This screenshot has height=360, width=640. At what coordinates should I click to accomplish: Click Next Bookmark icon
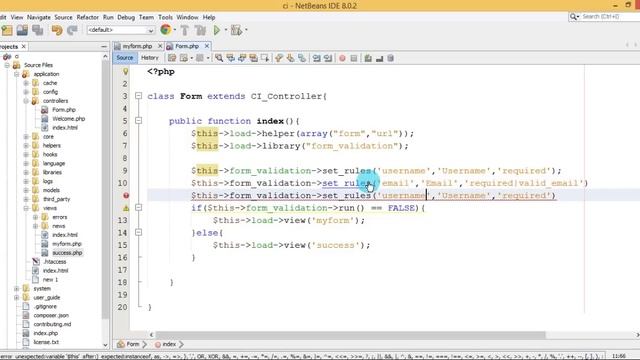[290, 58]
